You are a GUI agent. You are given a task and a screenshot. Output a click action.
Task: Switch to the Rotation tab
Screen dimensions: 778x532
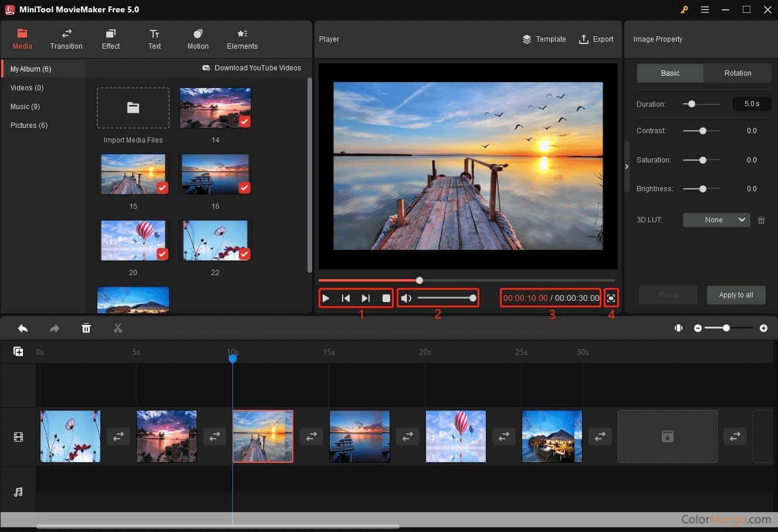(738, 73)
